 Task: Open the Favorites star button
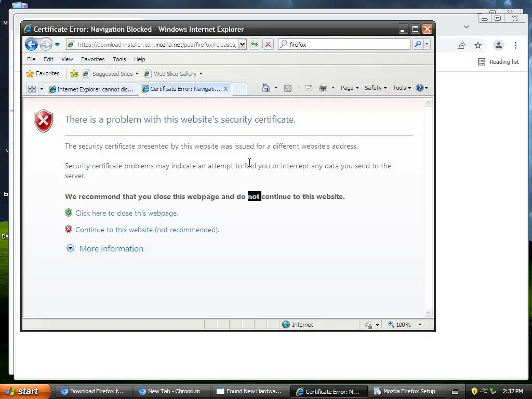click(43, 73)
